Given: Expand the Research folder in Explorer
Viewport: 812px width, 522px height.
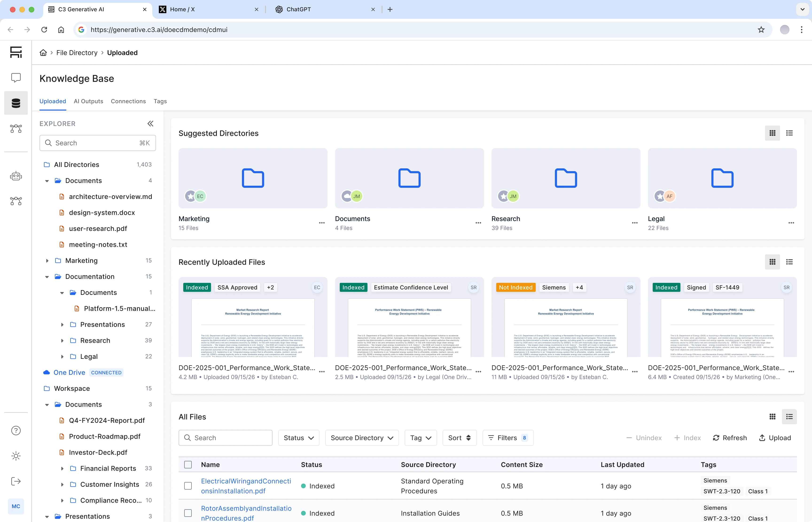Looking at the screenshot, I should 62,341.
